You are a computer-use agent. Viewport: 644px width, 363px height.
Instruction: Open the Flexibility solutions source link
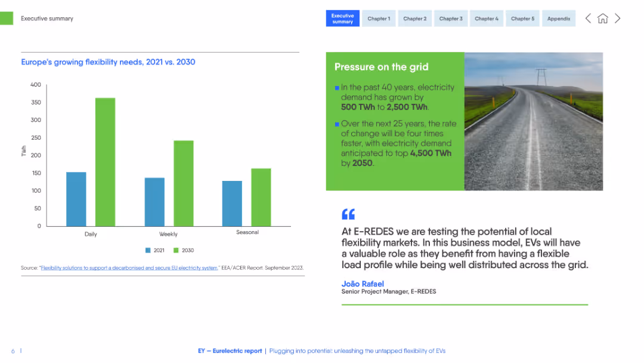coord(129,267)
